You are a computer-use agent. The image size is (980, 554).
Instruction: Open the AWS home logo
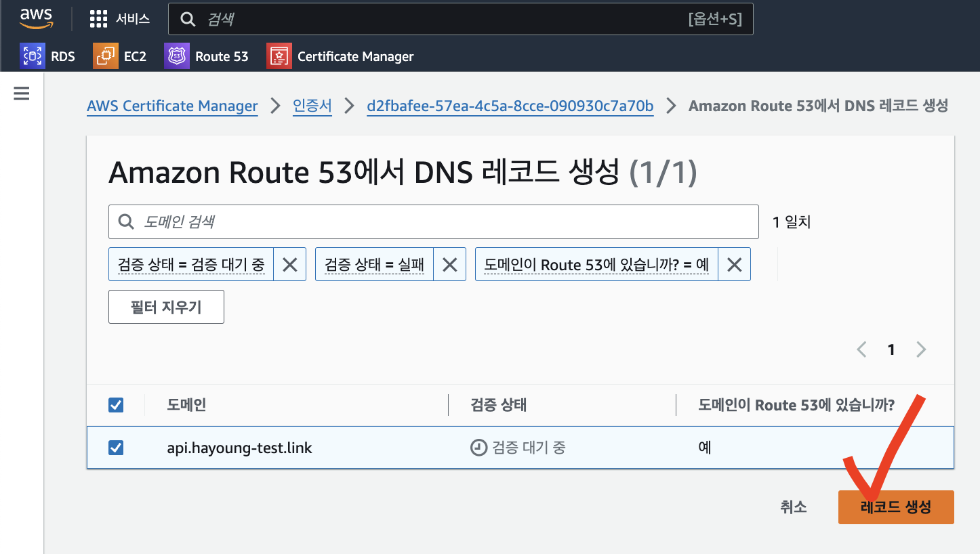36,19
